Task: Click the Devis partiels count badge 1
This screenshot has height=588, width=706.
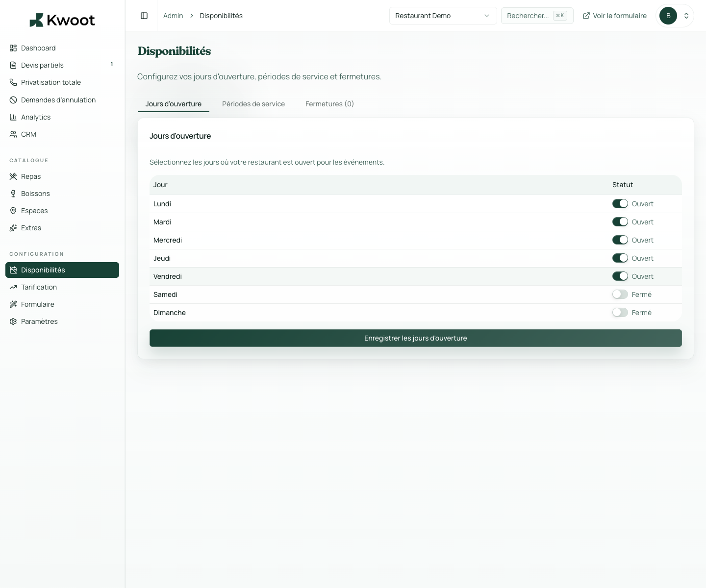Action: coord(112,64)
